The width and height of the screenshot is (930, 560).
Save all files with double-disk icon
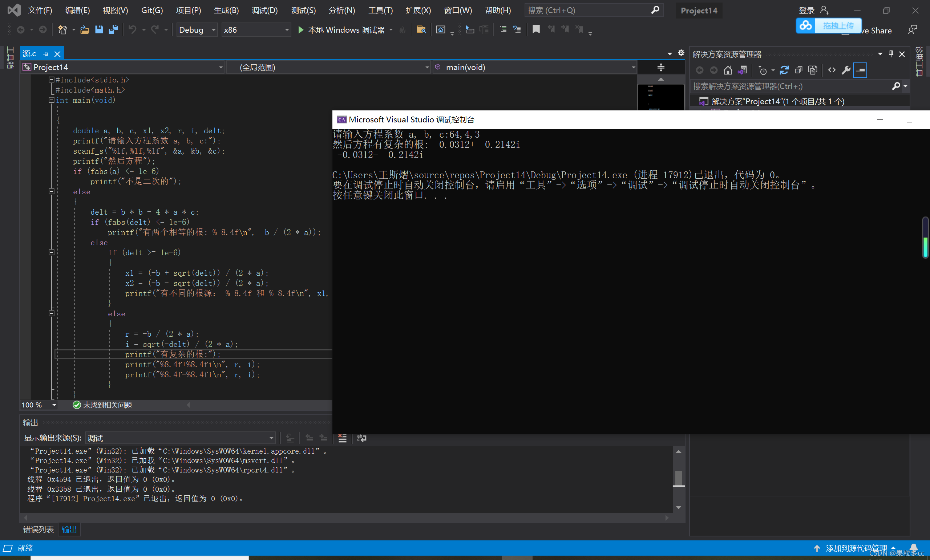[x=113, y=29]
